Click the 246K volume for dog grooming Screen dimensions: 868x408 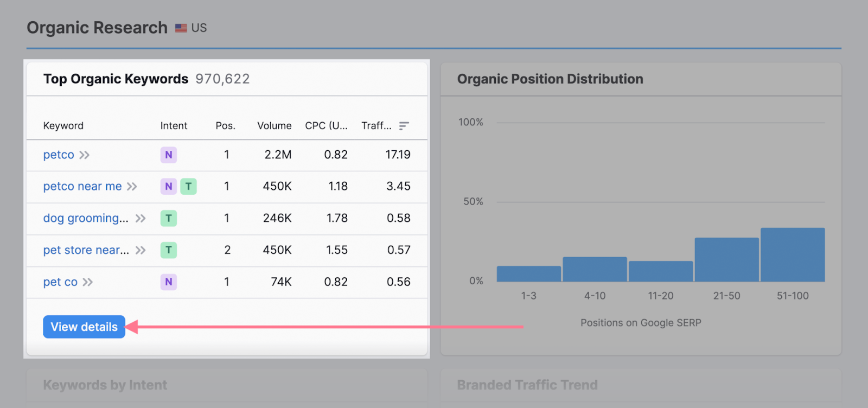(x=277, y=218)
